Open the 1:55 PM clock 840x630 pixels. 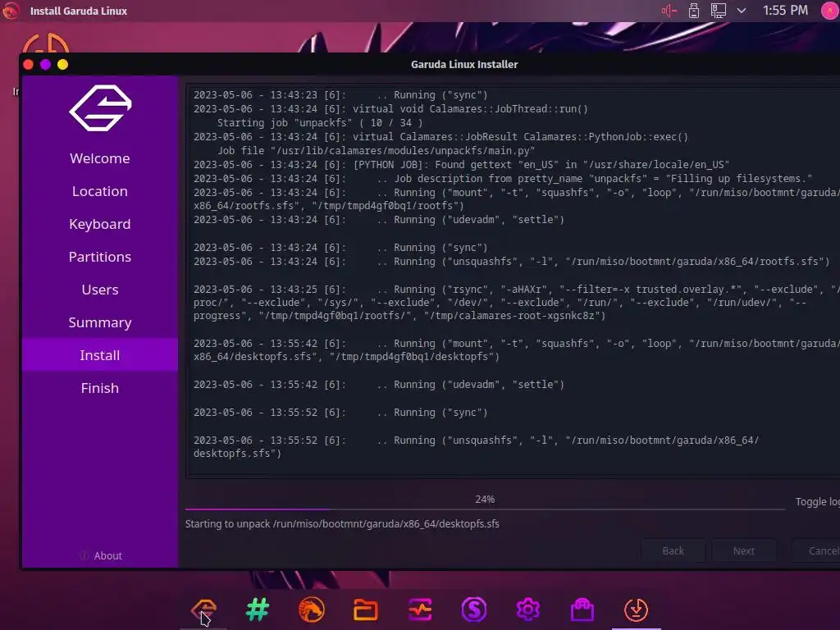click(785, 10)
